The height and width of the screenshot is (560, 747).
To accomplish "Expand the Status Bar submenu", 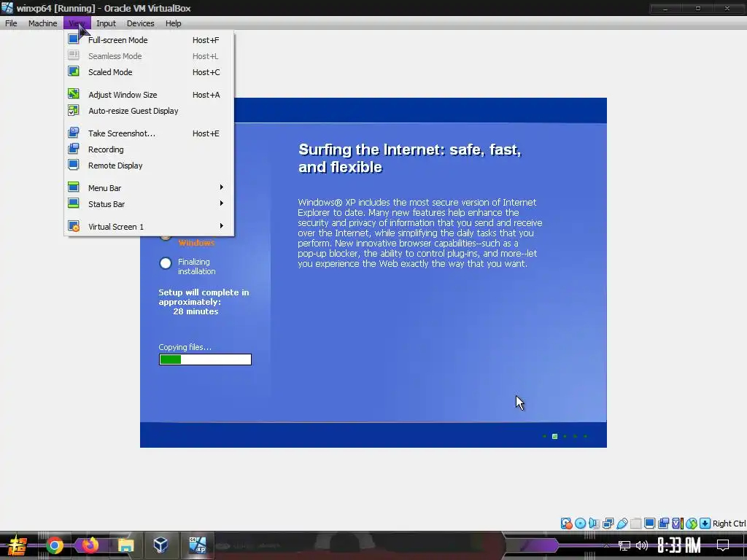I will tap(149, 204).
